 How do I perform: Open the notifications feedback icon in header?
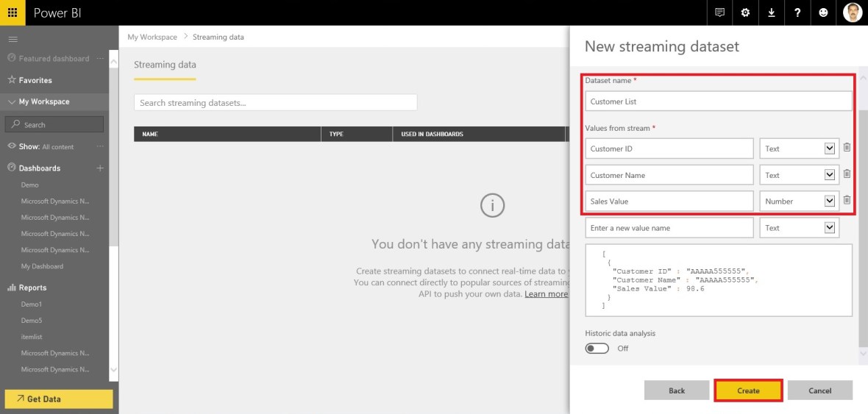(719, 13)
